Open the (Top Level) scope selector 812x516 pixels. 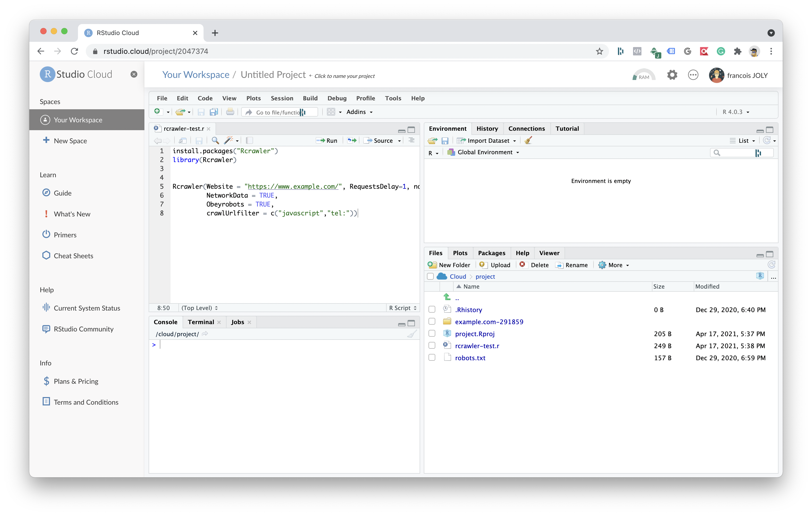click(199, 308)
